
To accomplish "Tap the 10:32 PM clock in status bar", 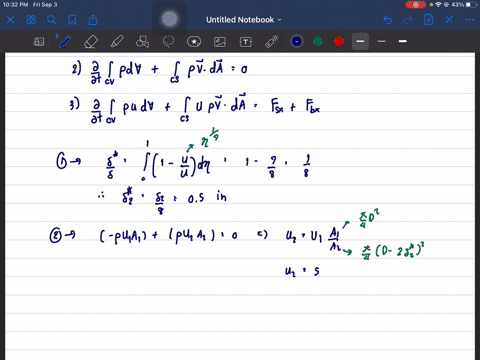I will (x=15, y=5).
